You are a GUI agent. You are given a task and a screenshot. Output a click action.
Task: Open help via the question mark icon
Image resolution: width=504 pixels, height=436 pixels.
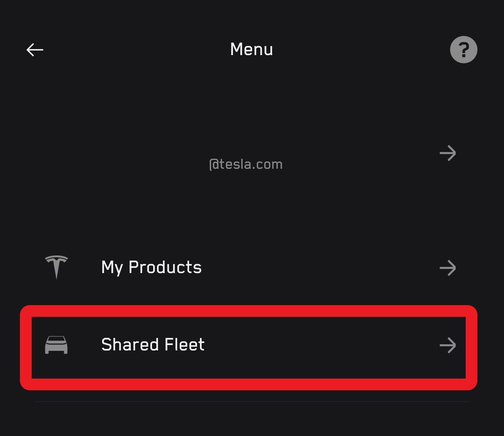coord(463,50)
